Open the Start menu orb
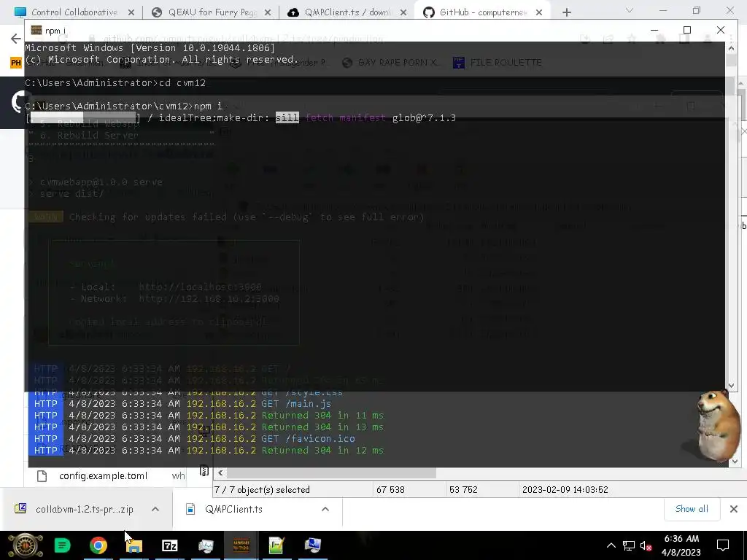 click(x=25, y=545)
